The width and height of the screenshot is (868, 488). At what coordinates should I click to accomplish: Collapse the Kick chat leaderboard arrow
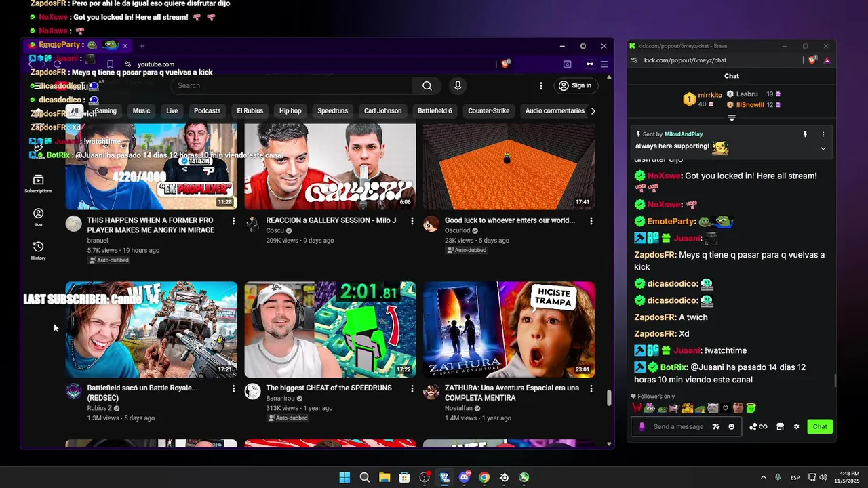732,118
